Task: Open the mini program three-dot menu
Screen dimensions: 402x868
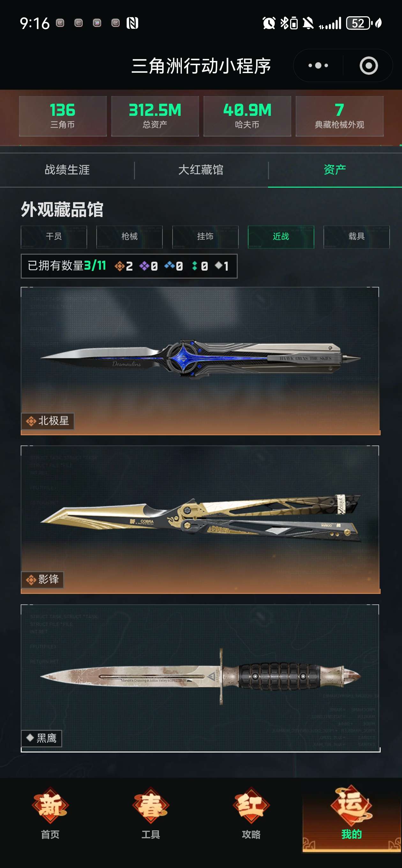Action: [318, 65]
